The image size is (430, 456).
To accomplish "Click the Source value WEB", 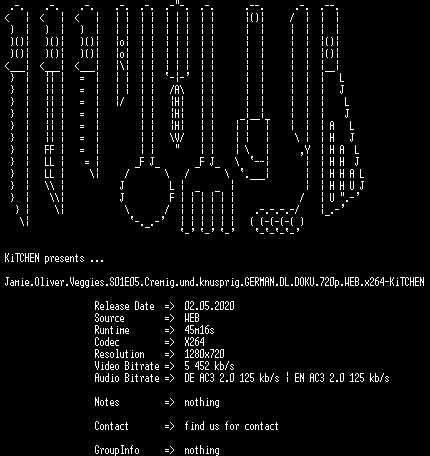I will 192,318.
